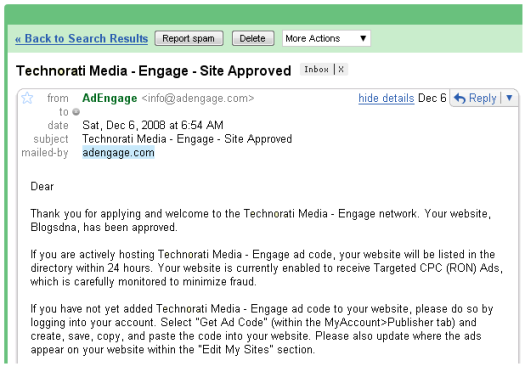Go back to search results
Screen dimensions: 525x372
[x=81, y=39]
